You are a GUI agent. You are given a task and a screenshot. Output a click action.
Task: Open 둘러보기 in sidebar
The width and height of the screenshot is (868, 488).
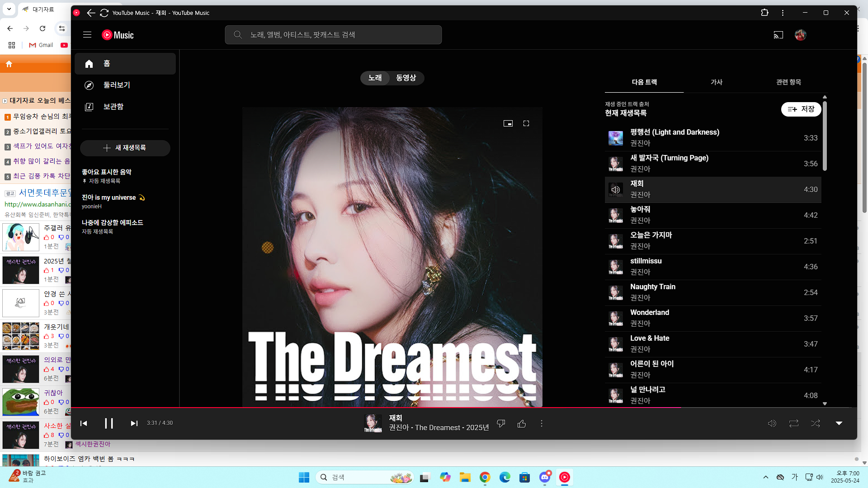[125, 85]
